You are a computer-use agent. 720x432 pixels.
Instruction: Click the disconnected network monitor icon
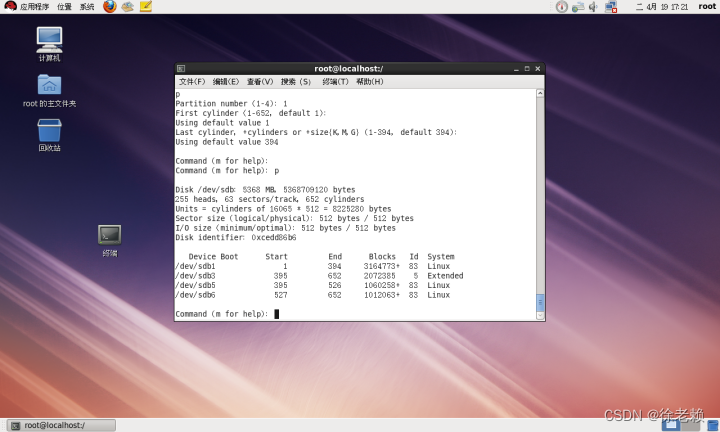(x=611, y=6)
